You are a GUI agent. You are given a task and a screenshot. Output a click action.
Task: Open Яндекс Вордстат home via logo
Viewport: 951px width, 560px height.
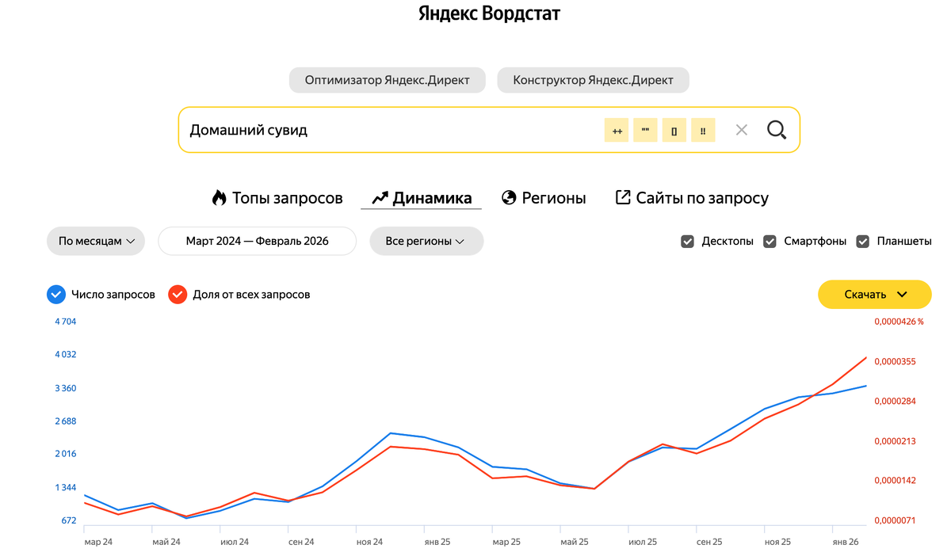[x=490, y=13]
